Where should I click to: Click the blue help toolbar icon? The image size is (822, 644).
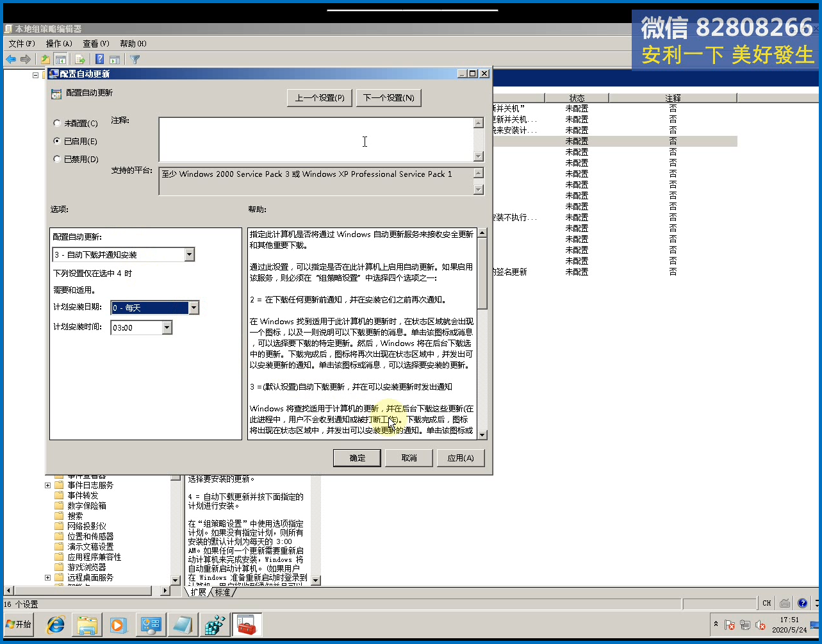coord(100,59)
